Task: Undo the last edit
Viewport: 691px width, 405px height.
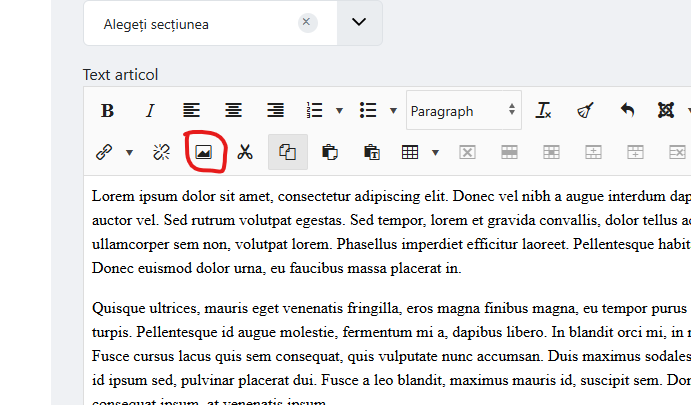Action: [x=627, y=111]
